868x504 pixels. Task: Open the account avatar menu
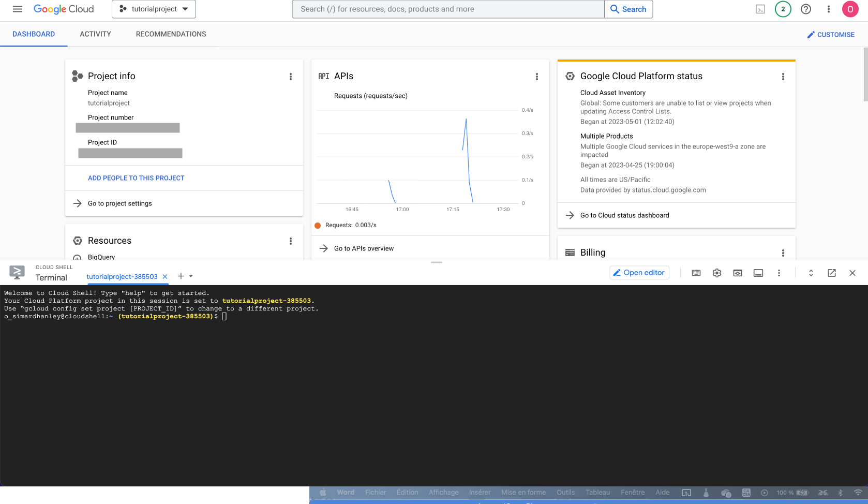850,9
